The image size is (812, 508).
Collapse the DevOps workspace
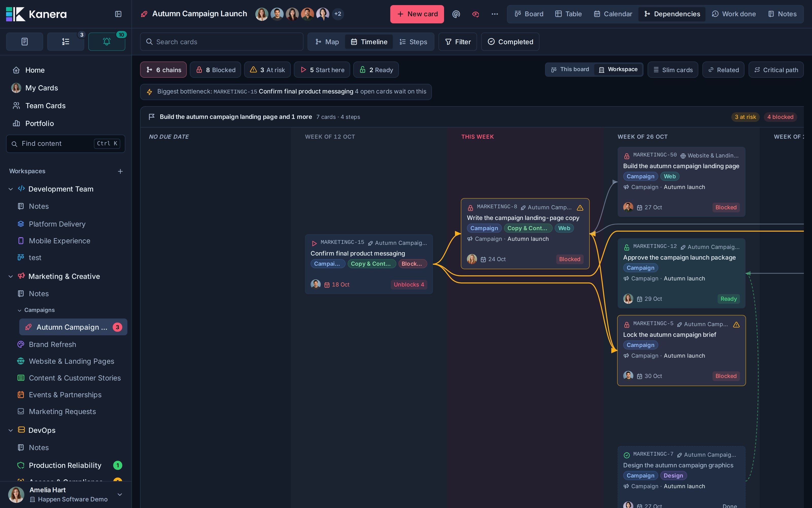[11, 430]
